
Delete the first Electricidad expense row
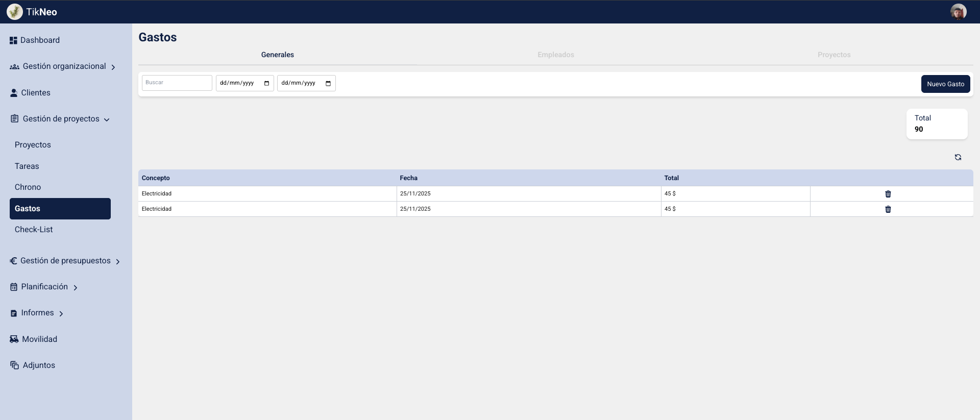888,194
